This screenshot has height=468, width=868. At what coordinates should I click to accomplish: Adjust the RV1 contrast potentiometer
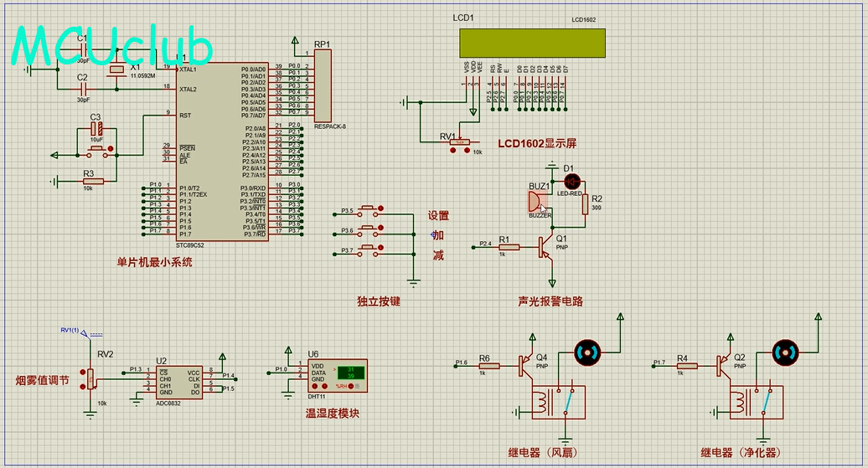pyautogui.click(x=460, y=142)
